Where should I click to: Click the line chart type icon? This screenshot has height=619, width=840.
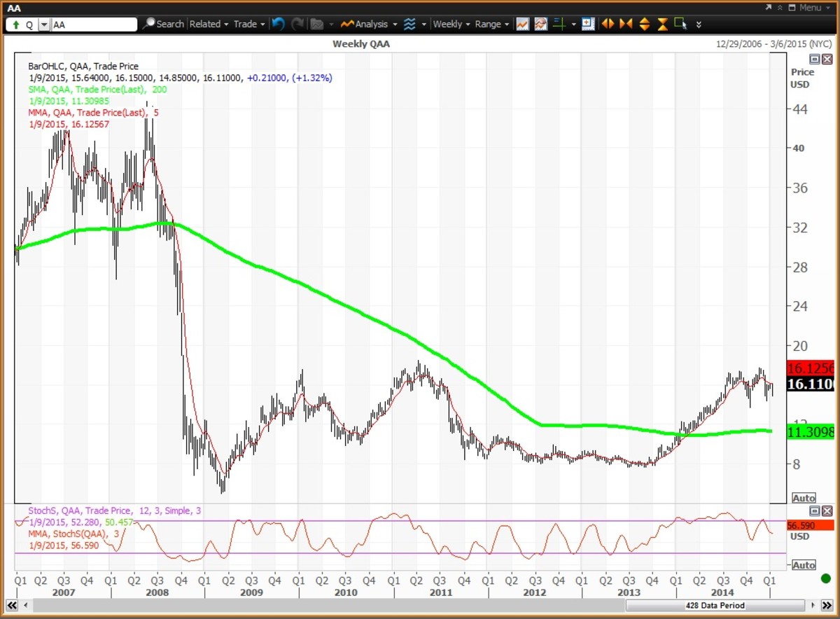(x=522, y=24)
